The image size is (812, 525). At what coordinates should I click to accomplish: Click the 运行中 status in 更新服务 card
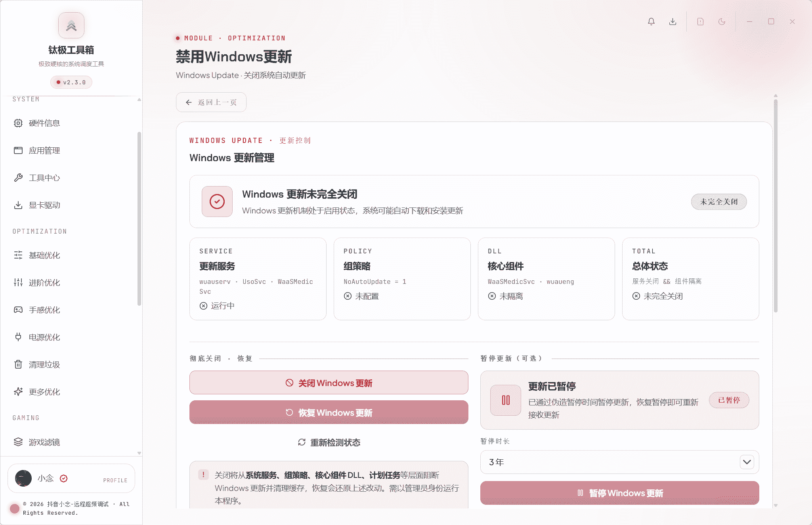217,306
